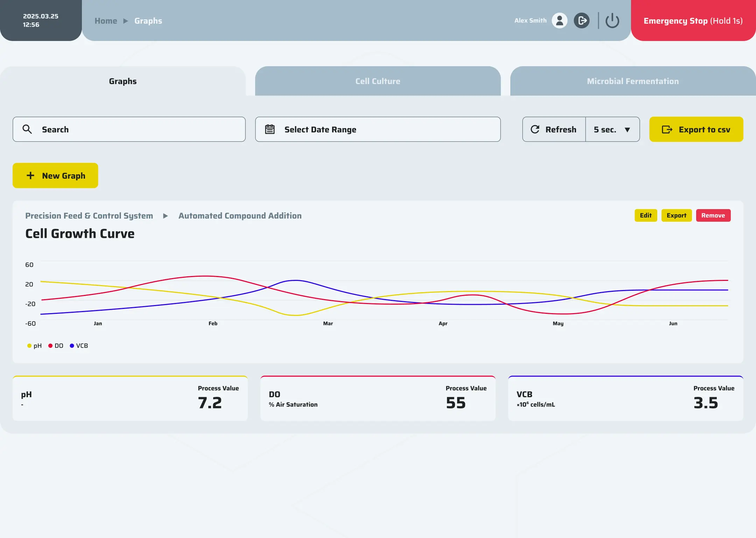The width and height of the screenshot is (756, 538).
Task: Click into the Search input field
Action: tap(140, 129)
